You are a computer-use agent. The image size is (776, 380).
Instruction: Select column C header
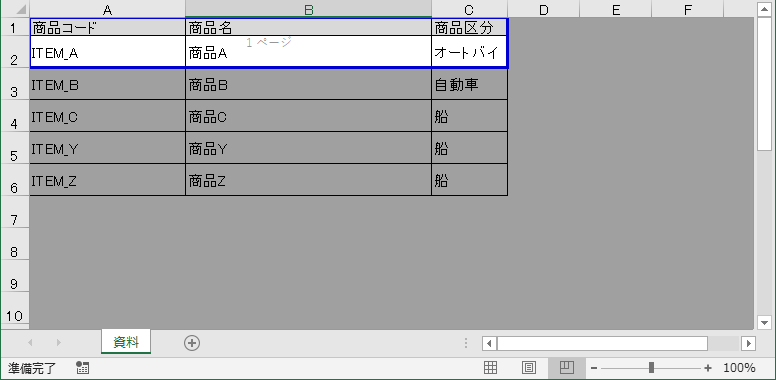[469, 9]
